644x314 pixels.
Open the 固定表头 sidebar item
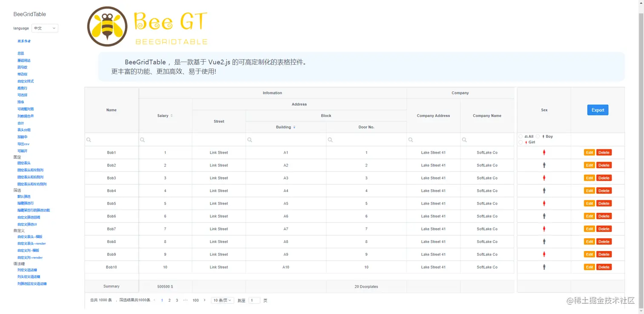pyautogui.click(x=24, y=163)
